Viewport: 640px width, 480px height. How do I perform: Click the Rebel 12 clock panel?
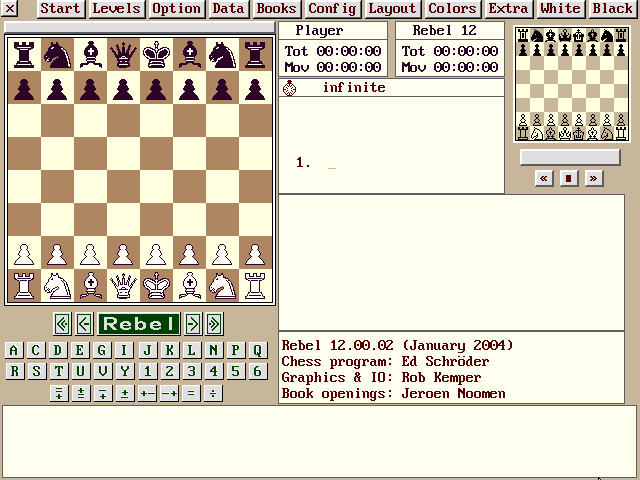coord(450,49)
